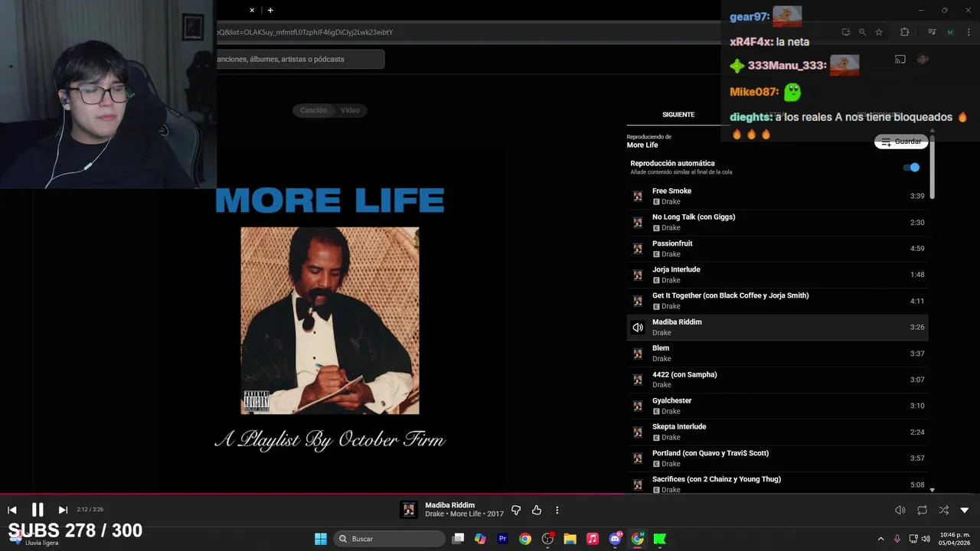This screenshot has width=980, height=551.
Task: Bookmark this page with the star
Action: pyautogui.click(x=879, y=32)
